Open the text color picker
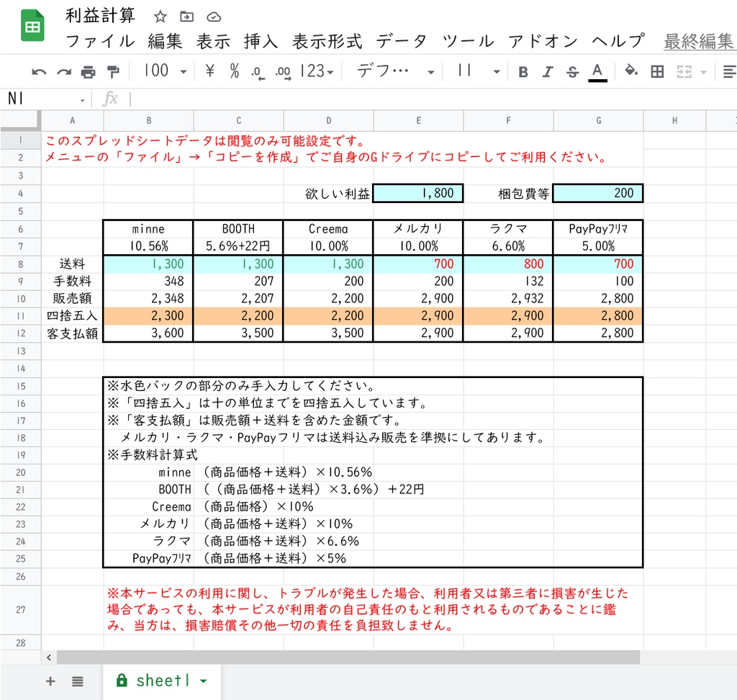 click(x=597, y=72)
